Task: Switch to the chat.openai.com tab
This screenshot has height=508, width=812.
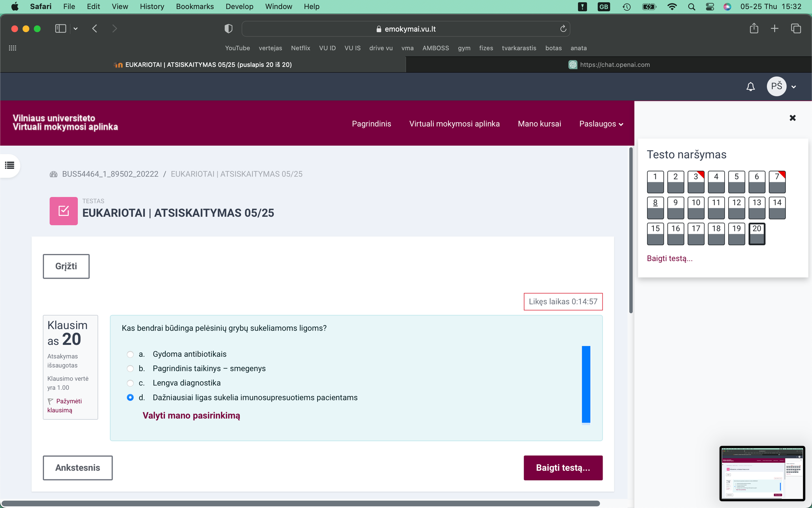Action: point(609,65)
